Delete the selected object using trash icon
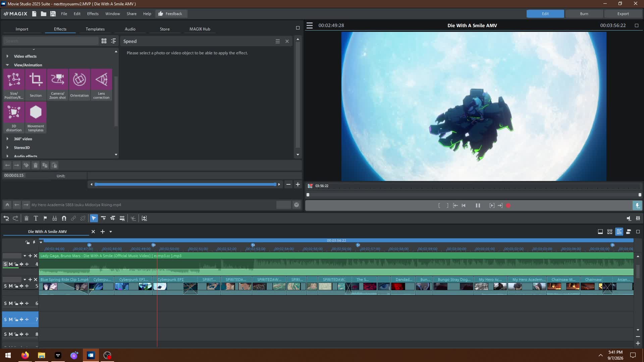Image resolution: width=644 pixels, height=362 pixels. pyautogui.click(x=26, y=219)
